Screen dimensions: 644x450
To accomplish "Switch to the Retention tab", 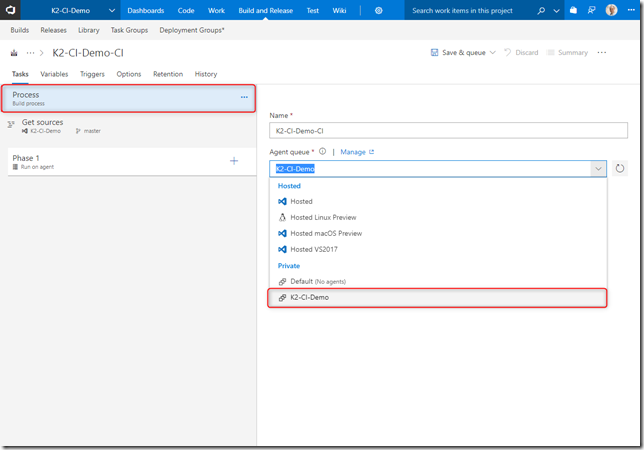I will [x=168, y=74].
